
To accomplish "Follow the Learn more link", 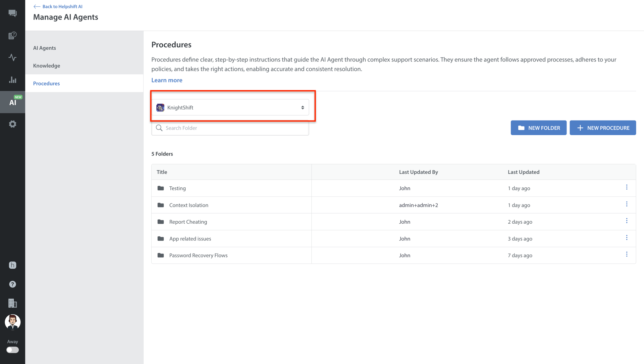I will point(167,80).
